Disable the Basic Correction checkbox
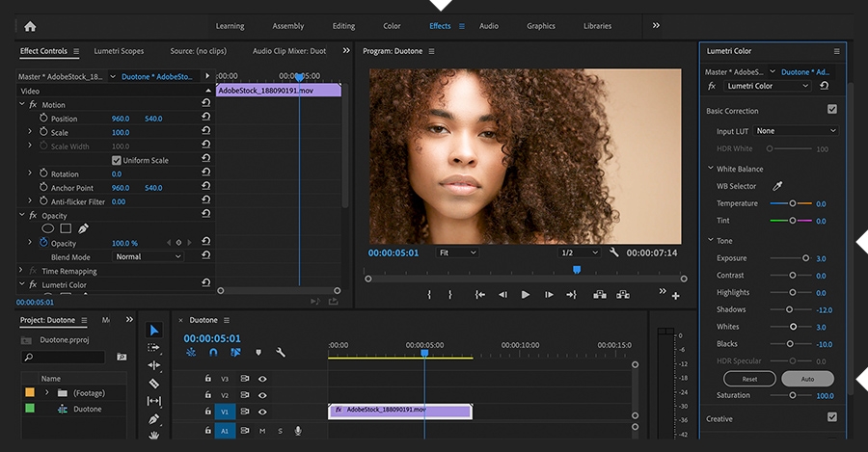 coord(832,110)
